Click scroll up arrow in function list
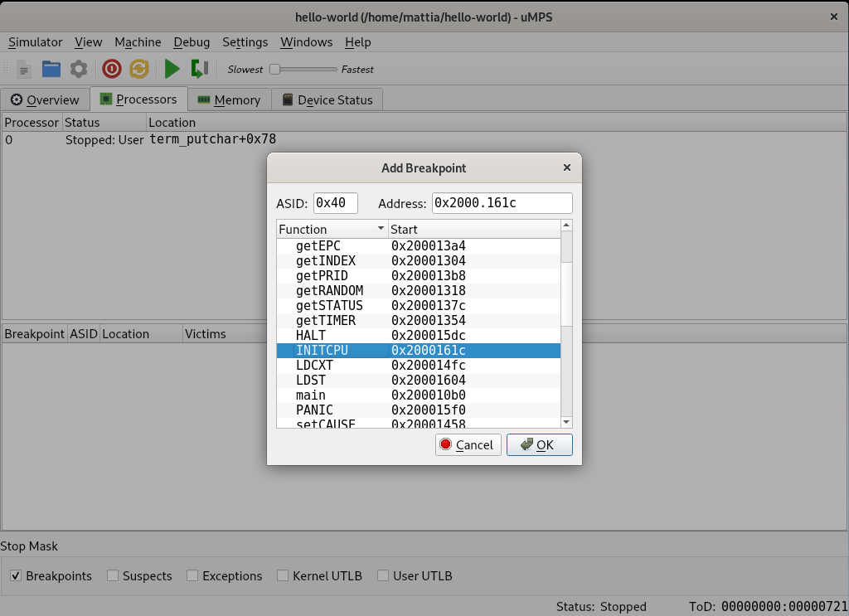 click(x=566, y=226)
